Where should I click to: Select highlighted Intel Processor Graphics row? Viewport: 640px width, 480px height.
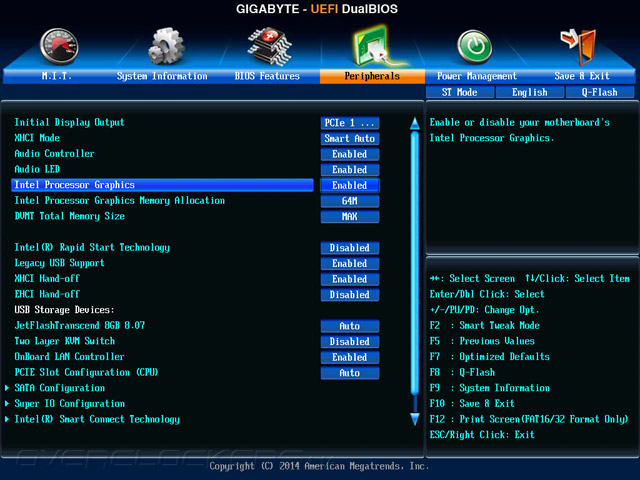[x=162, y=185]
